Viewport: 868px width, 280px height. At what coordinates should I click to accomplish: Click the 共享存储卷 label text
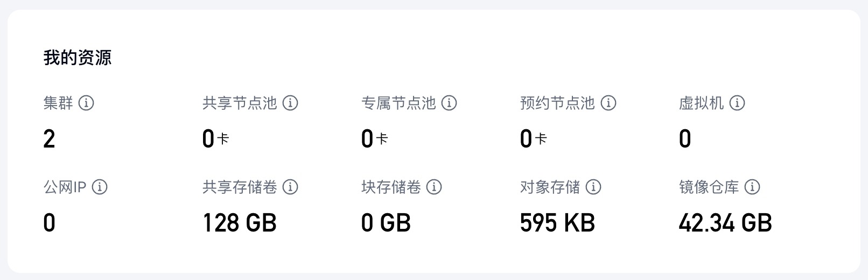coord(240,187)
